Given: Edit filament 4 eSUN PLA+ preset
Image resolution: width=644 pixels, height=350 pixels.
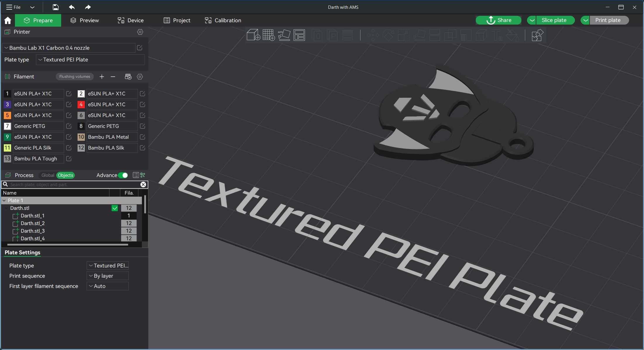Looking at the screenshot, I should (x=142, y=104).
